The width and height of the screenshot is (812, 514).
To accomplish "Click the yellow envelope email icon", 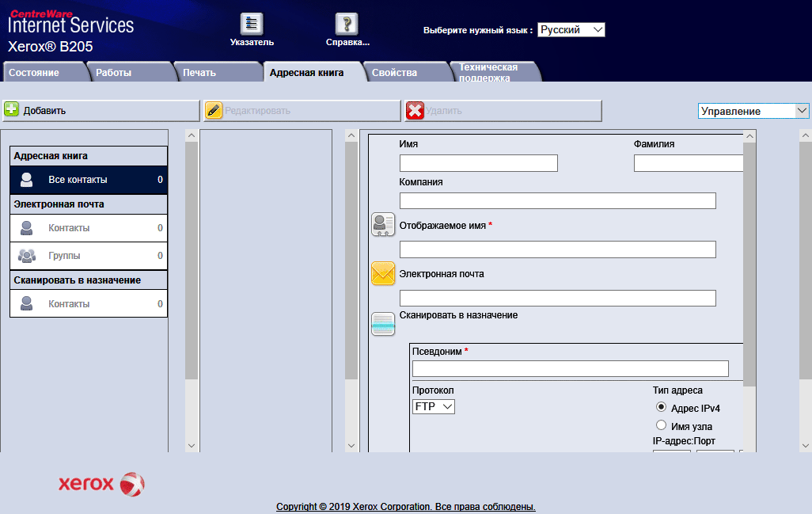I will [383, 273].
